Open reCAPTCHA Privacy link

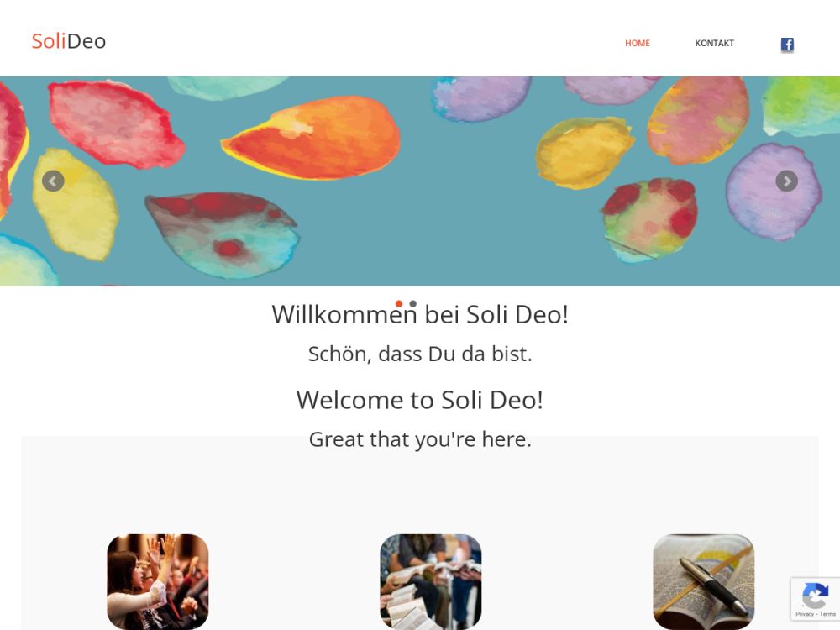804,614
